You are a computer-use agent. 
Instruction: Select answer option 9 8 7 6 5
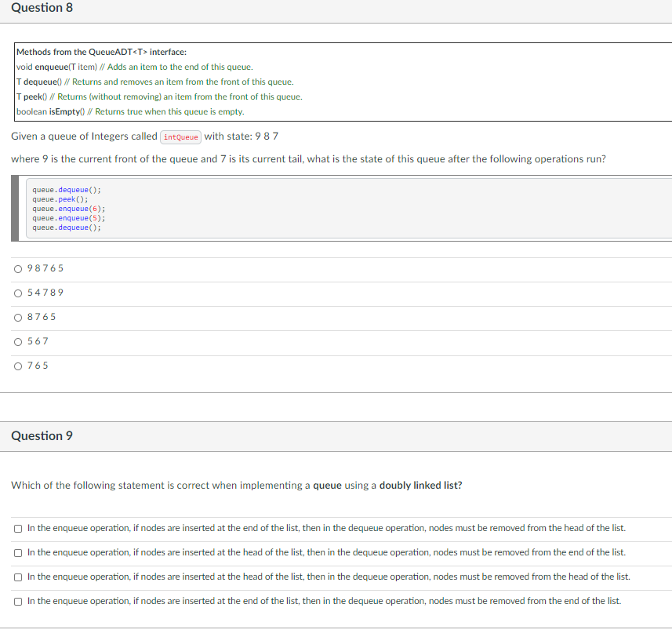(17, 268)
